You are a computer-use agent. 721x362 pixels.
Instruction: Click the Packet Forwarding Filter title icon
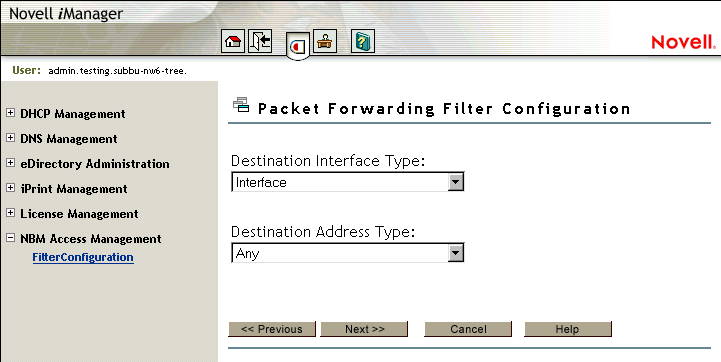coord(241,105)
